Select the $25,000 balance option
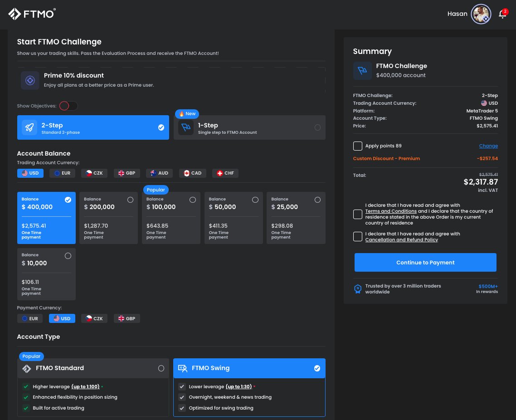The width and height of the screenshot is (516, 420). pos(296,218)
